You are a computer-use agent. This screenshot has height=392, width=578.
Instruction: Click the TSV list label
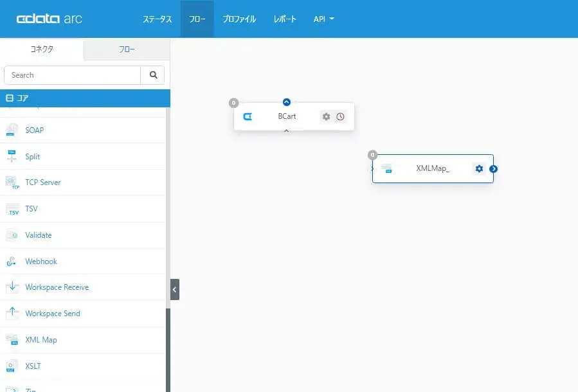[32, 208]
